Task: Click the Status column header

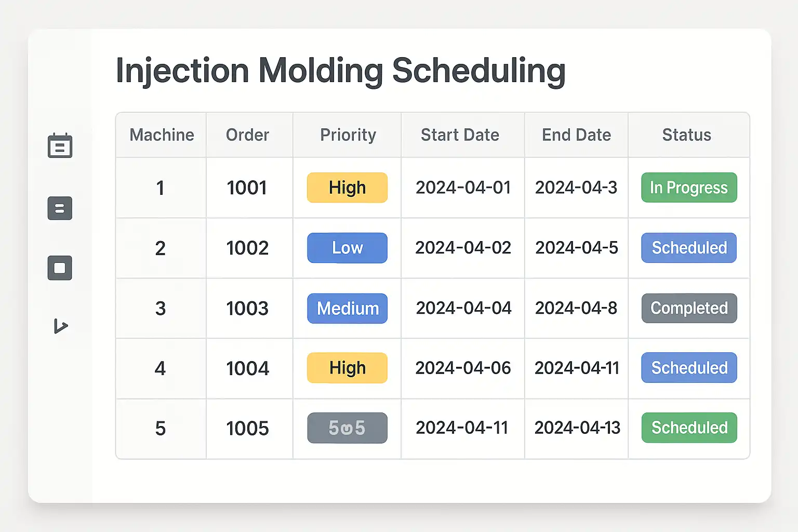Action: (x=686, y=135)
